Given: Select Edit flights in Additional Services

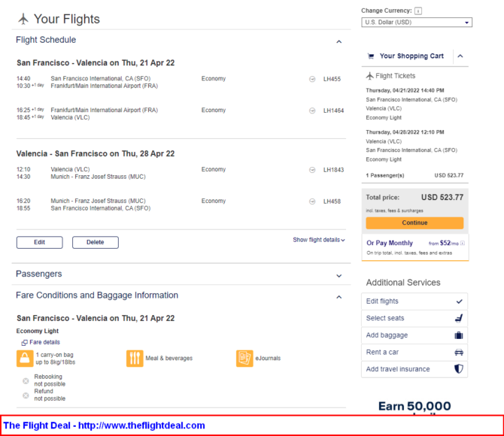Looking at the screenshot, I should (x=414, y=301).
